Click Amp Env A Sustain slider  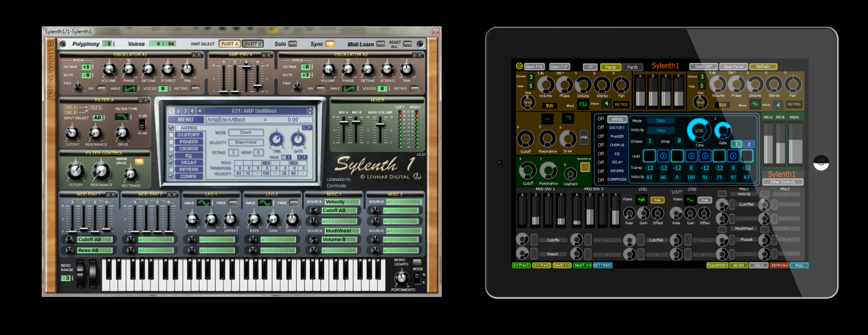[246, 67]
